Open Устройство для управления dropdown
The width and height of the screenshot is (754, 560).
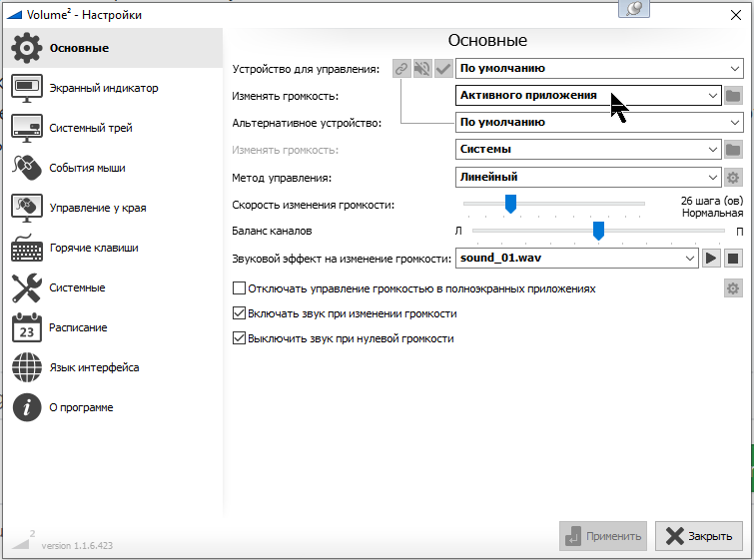(599, 69)
